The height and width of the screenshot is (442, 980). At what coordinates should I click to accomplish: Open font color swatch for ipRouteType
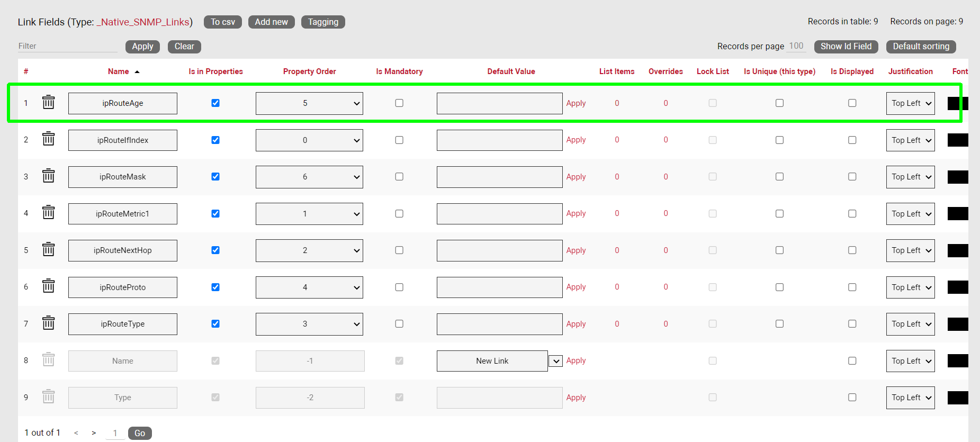pos(957,324)
